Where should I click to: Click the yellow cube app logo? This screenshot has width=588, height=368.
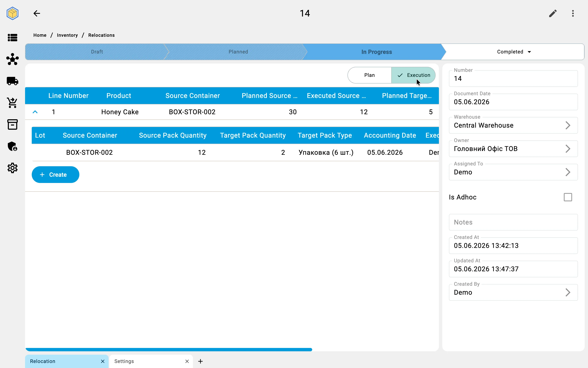tap(12, 13)
